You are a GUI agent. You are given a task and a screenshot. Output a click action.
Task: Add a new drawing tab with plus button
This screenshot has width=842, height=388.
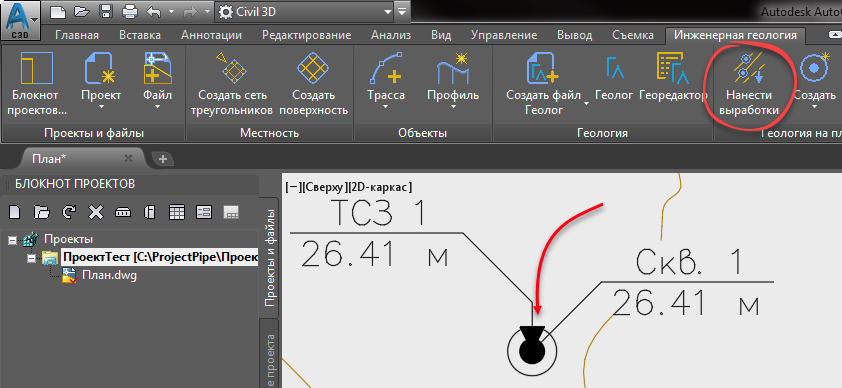pos(163,158)
